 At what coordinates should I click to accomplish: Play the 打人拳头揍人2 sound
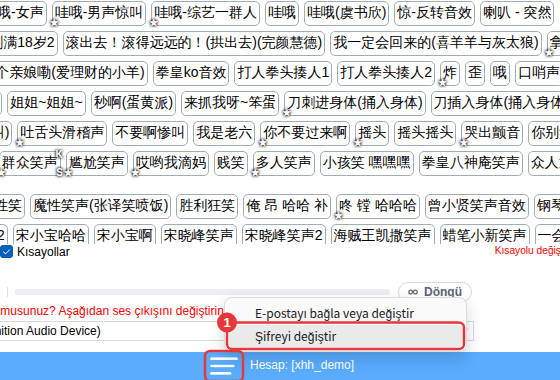386,73
